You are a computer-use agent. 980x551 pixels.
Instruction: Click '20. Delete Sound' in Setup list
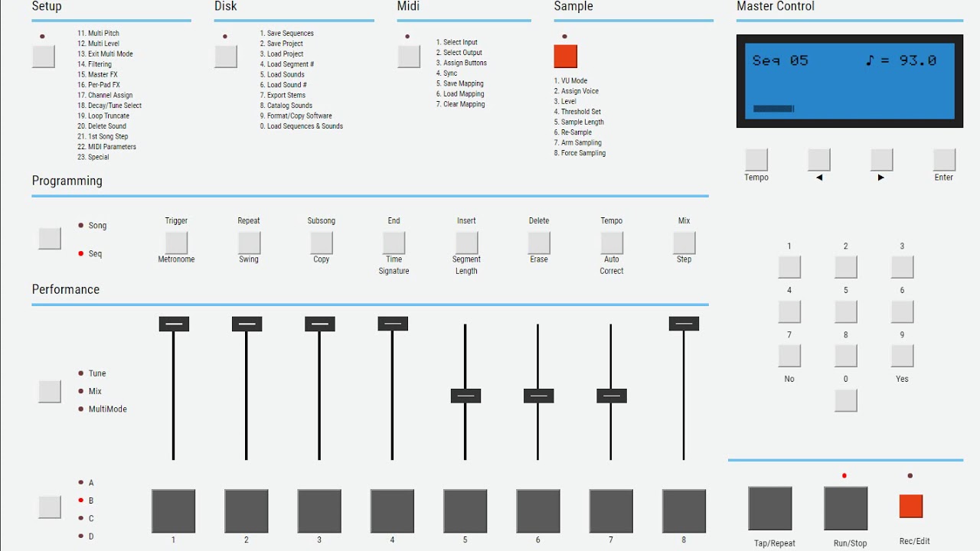click(x=102, y=126)
